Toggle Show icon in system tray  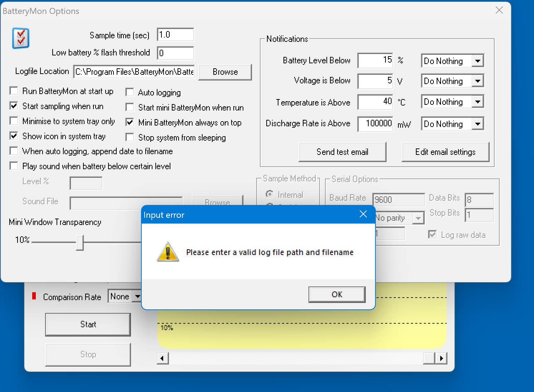14,136
